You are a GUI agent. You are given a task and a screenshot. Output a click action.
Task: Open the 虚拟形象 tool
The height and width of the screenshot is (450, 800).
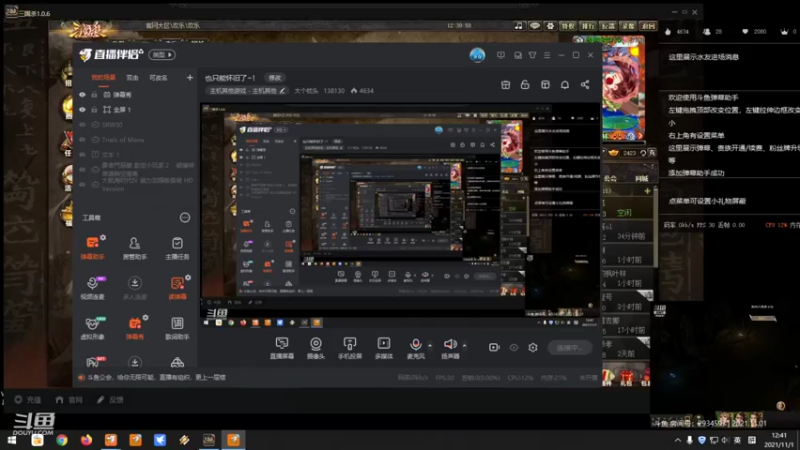92,329
